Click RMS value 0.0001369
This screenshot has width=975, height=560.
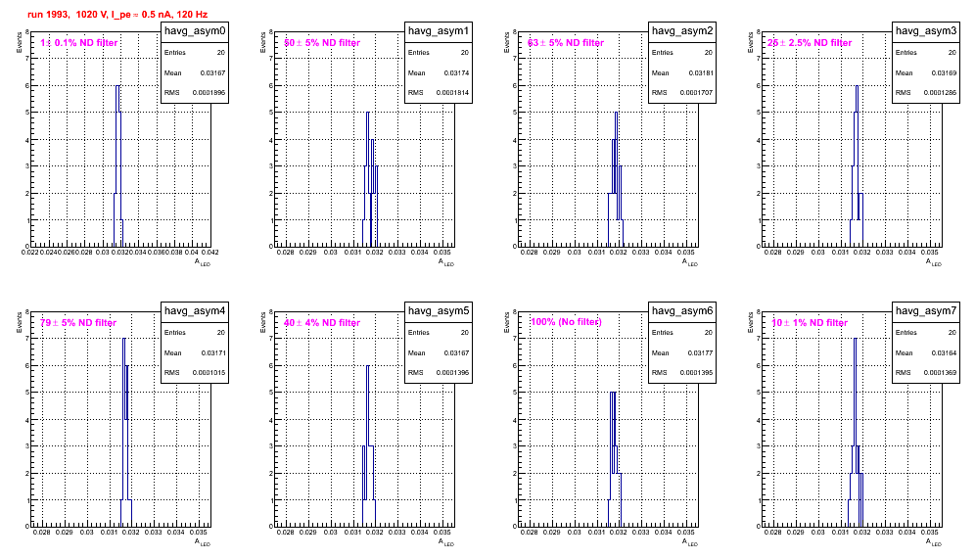(x=940, y=373)
